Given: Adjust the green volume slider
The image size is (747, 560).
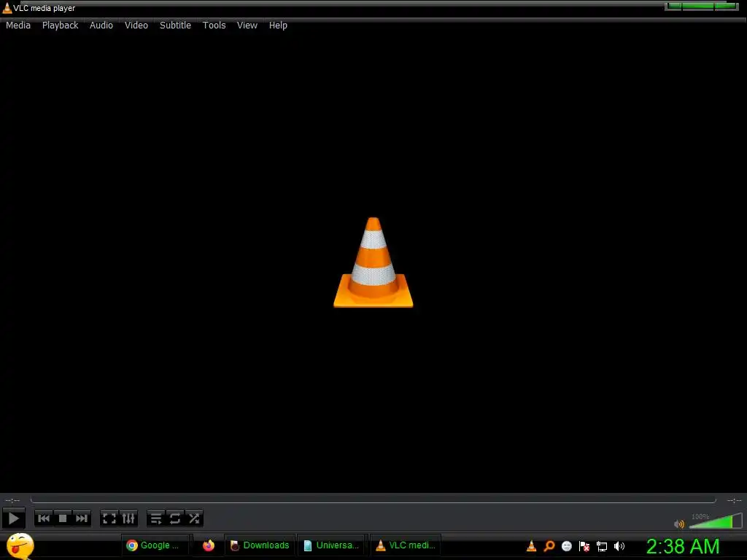Looking at the screenshot, I should (x=716, y=521).
